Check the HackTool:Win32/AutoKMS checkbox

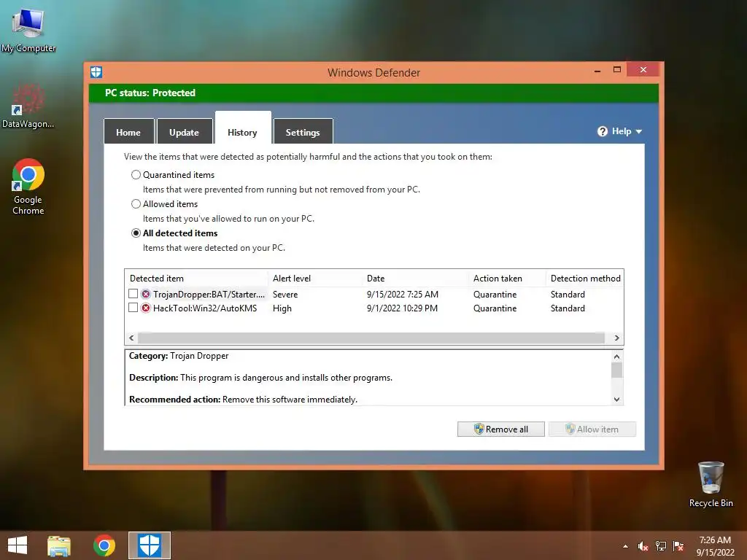[x=133, y=308]
